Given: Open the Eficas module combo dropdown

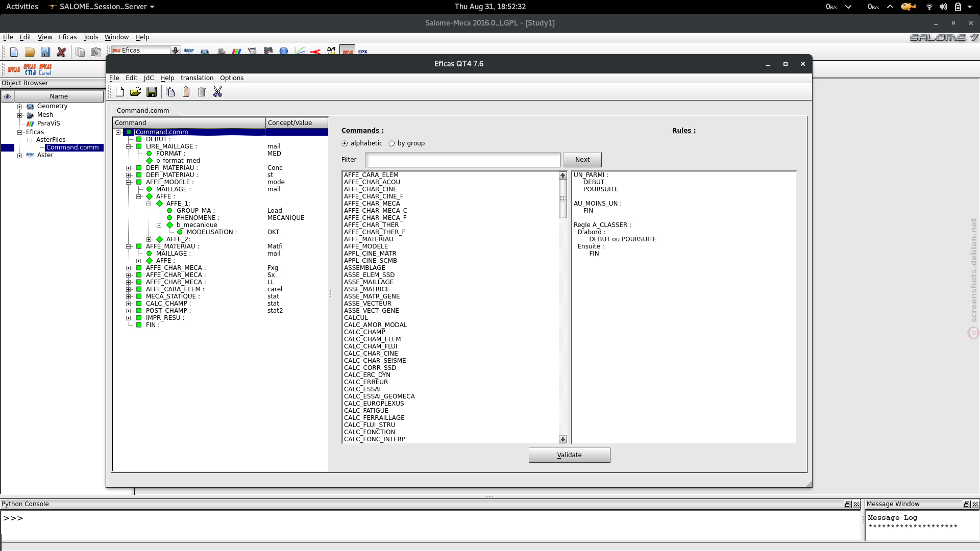Looking at the screenshot, I should 175,50.
